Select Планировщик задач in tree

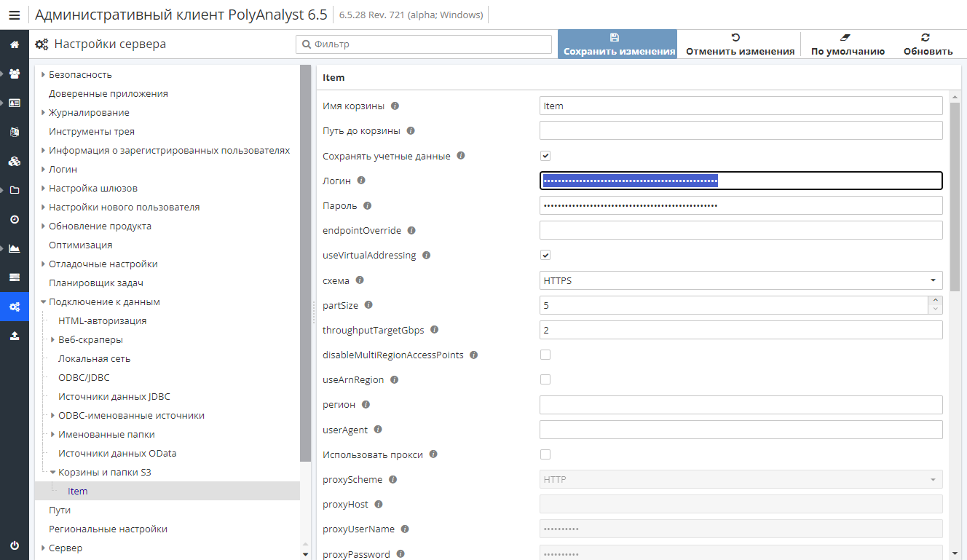pos(96,283)
